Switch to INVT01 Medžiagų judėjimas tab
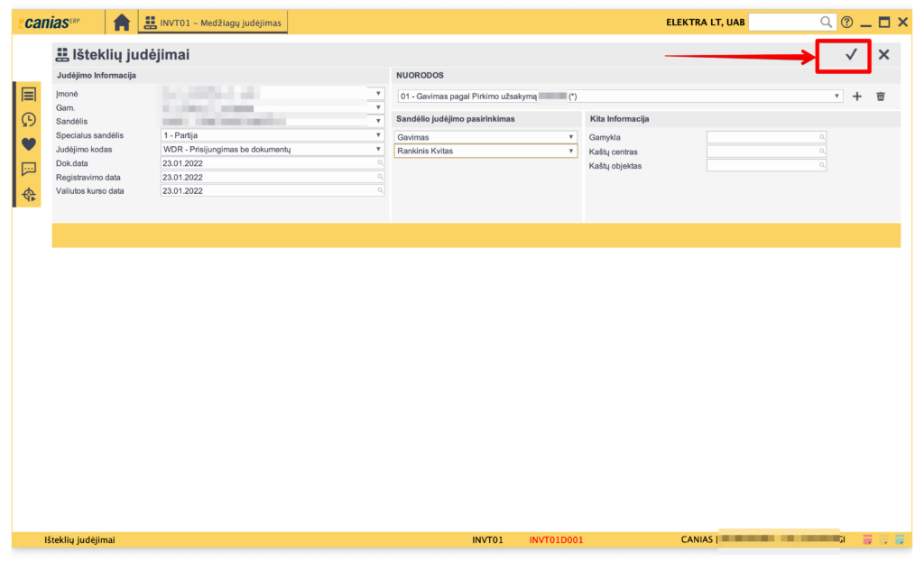This screenshot has height=561, width=924. 213,23
